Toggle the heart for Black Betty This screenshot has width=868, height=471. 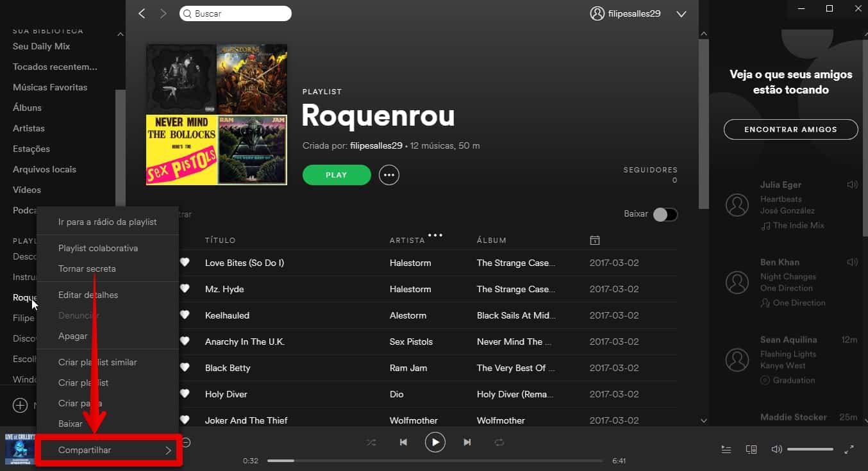[185, 368]
